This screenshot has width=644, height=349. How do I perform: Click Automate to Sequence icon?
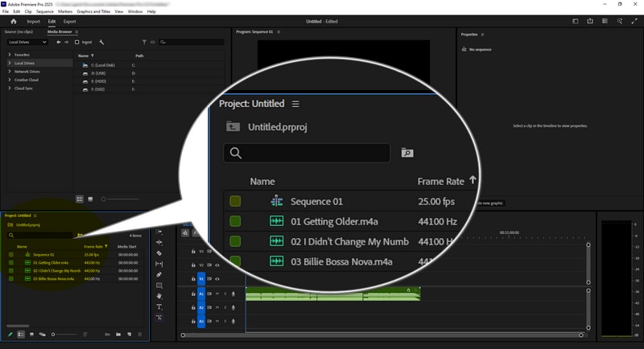click(x=108, y=335)
